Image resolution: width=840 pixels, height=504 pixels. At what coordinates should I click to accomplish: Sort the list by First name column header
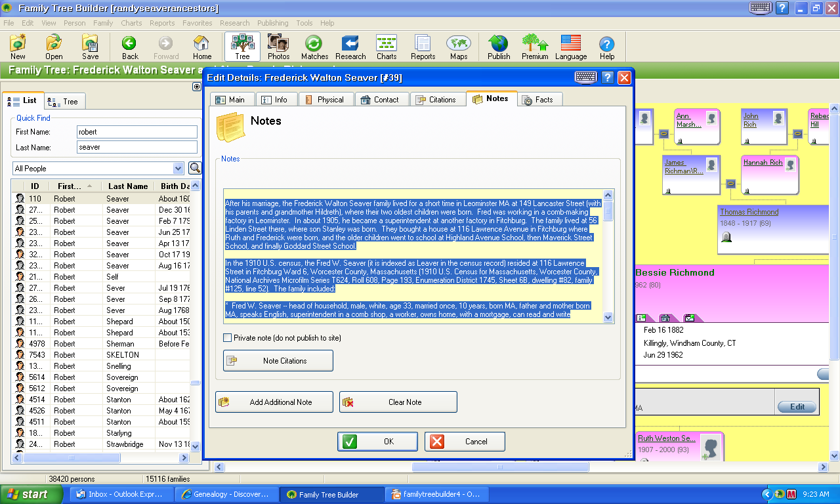(x=75, y=186)
